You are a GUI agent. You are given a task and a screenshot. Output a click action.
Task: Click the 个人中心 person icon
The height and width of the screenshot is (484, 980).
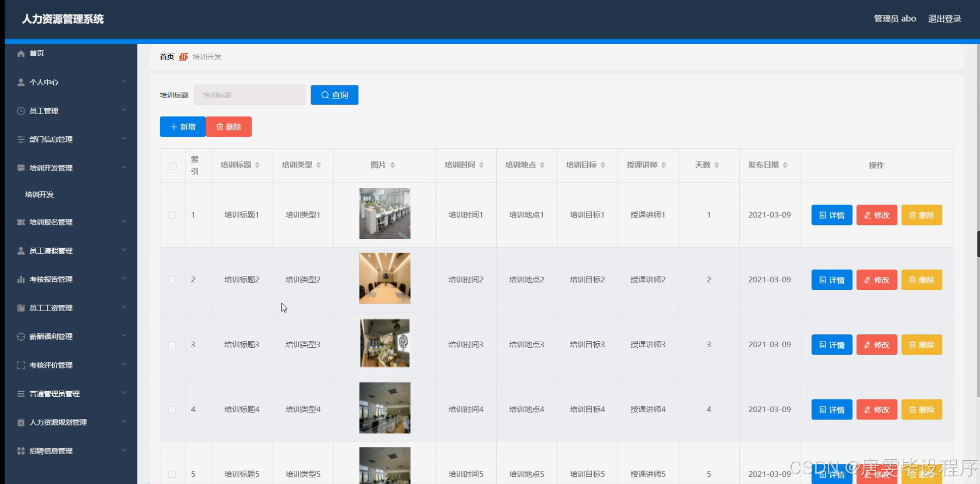point(21,83)
